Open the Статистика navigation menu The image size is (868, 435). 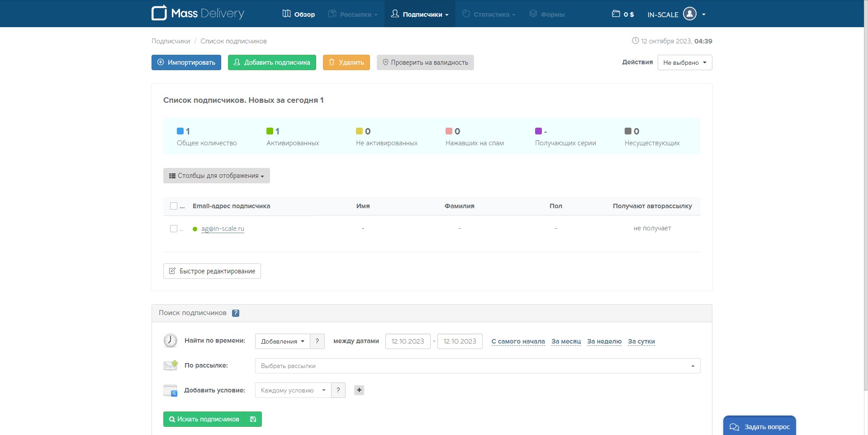489,14
